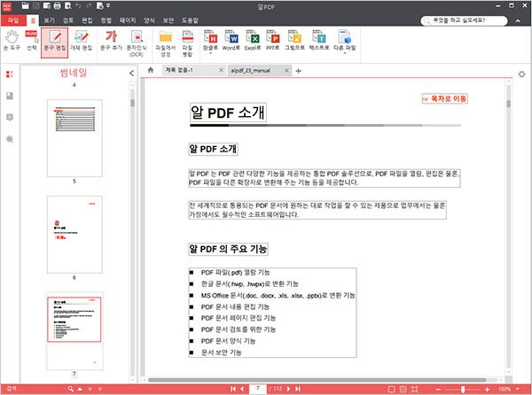Image resolution: width=532 pixels, height=395 pixels.
Task: Add a new document tab with the plus button
Action: tap(299, 71)
